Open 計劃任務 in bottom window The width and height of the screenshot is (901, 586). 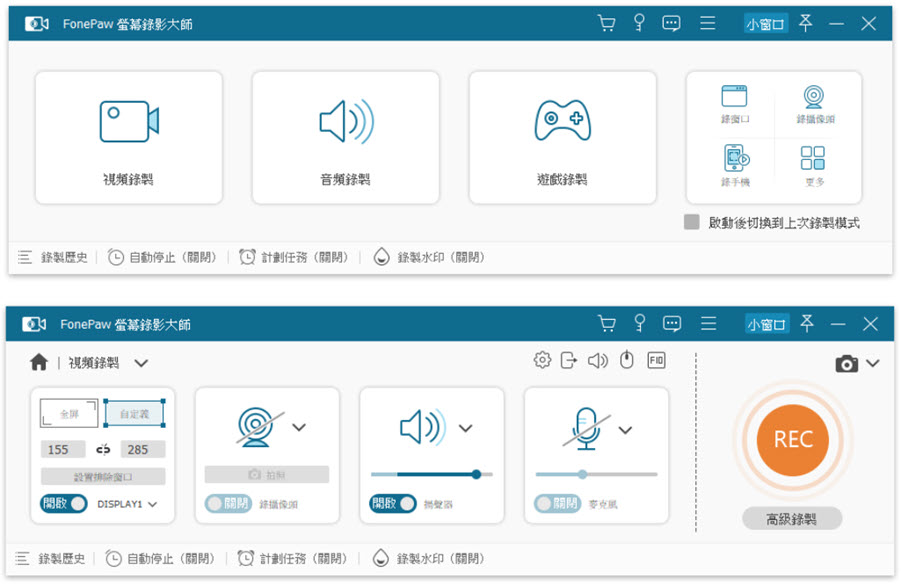point(292,558)
